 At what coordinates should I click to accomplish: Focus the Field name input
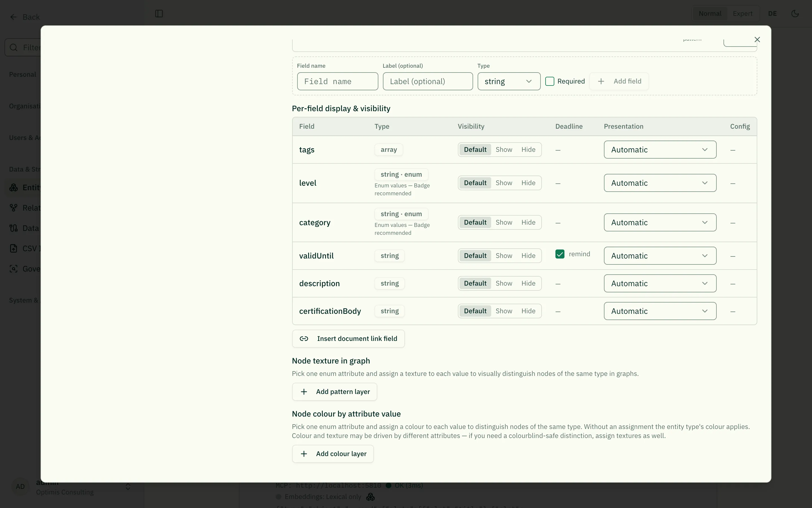[x=337, y=81]
